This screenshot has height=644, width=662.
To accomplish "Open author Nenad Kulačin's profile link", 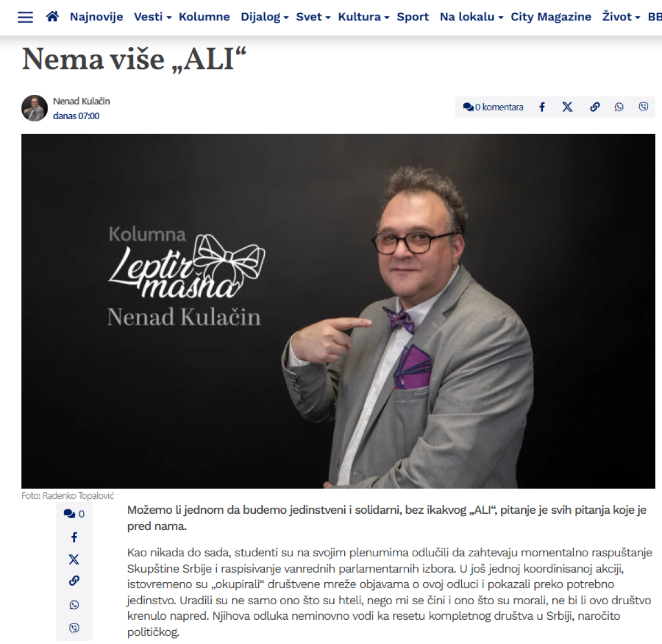I will [82, 101].
